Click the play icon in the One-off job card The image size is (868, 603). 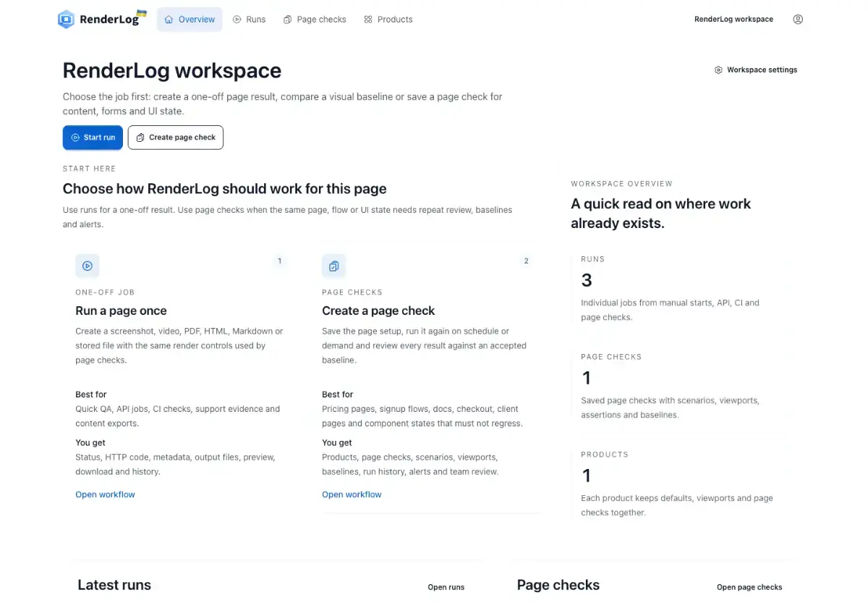tap(88, 266)
